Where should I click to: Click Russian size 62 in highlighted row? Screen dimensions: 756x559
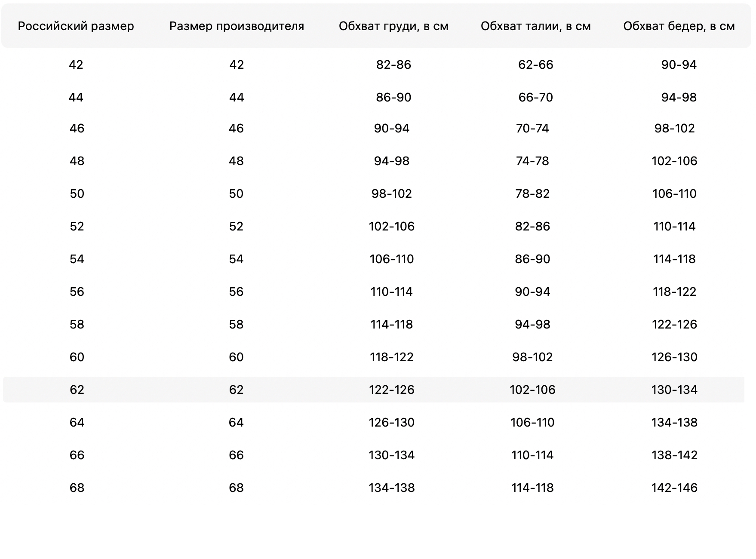pyautogui.click(x=77, y=390)
